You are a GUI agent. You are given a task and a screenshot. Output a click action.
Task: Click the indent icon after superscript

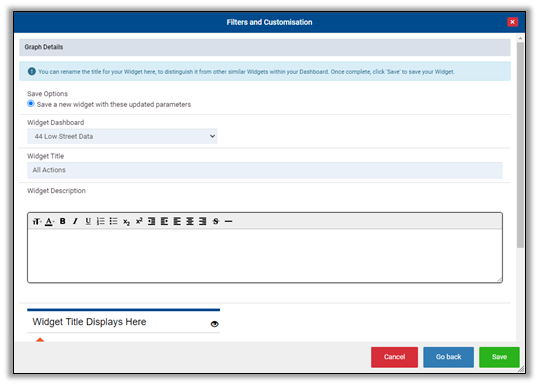(x=151, y=221)
